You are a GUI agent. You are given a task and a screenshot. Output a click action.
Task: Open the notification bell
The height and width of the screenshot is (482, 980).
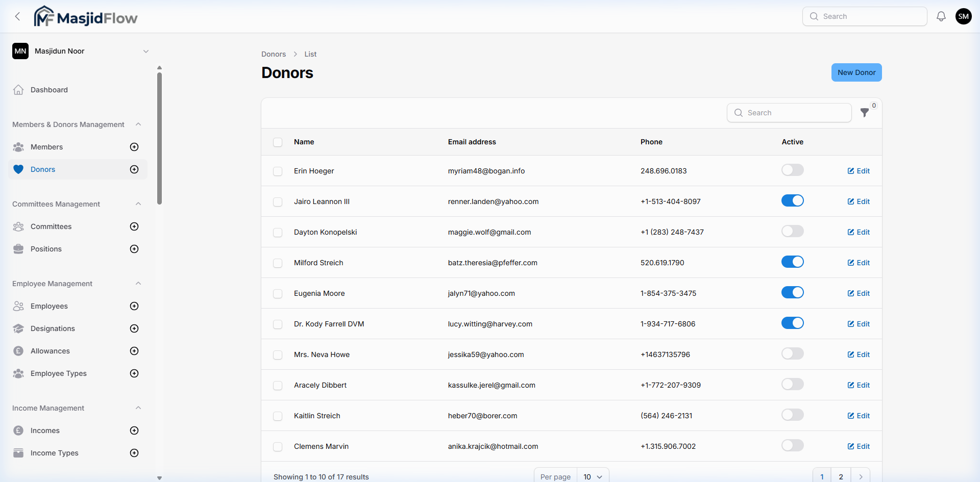click(941, 16)
